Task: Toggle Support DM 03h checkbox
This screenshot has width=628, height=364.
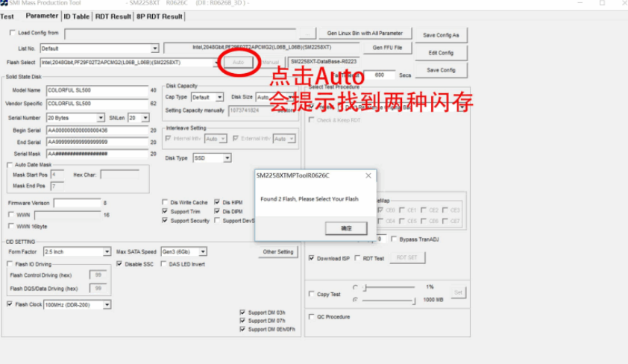Action: pyautogui.click(x=242, y=313)
